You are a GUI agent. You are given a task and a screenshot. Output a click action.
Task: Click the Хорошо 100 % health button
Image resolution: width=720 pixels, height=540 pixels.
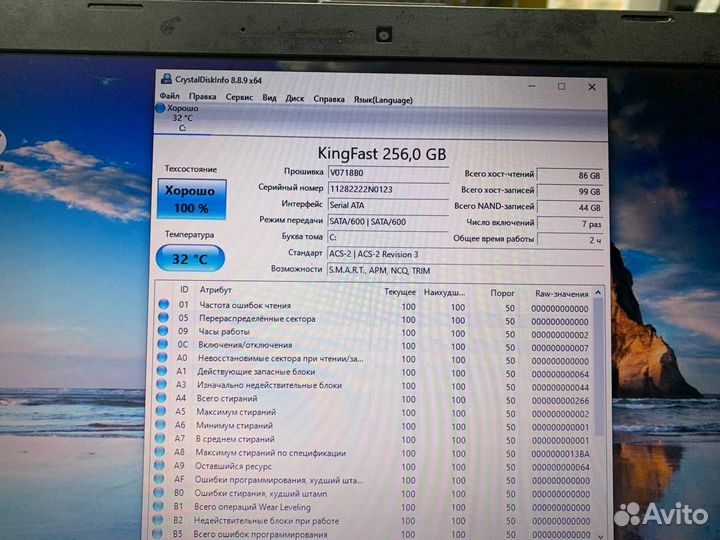point(191,199)
